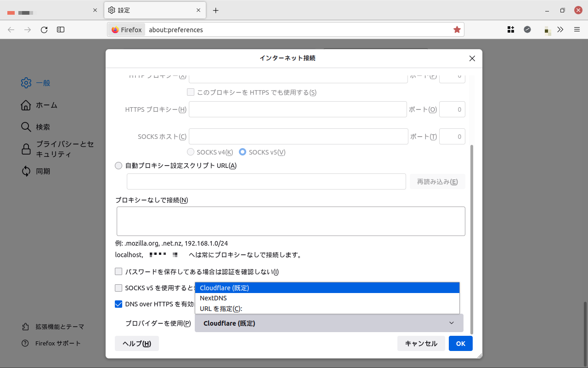The width and height of the screenshot is (588, 368).
Task: Disable DNS over HTTPS checkbox
Action: pyautogui.click(x=119, y=304)
